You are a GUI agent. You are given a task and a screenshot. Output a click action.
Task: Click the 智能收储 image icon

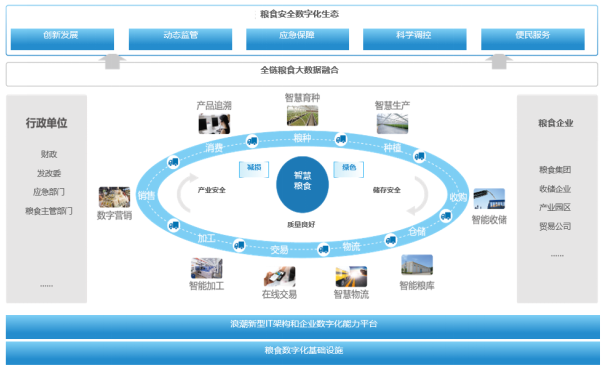click(x=489, y=199)
